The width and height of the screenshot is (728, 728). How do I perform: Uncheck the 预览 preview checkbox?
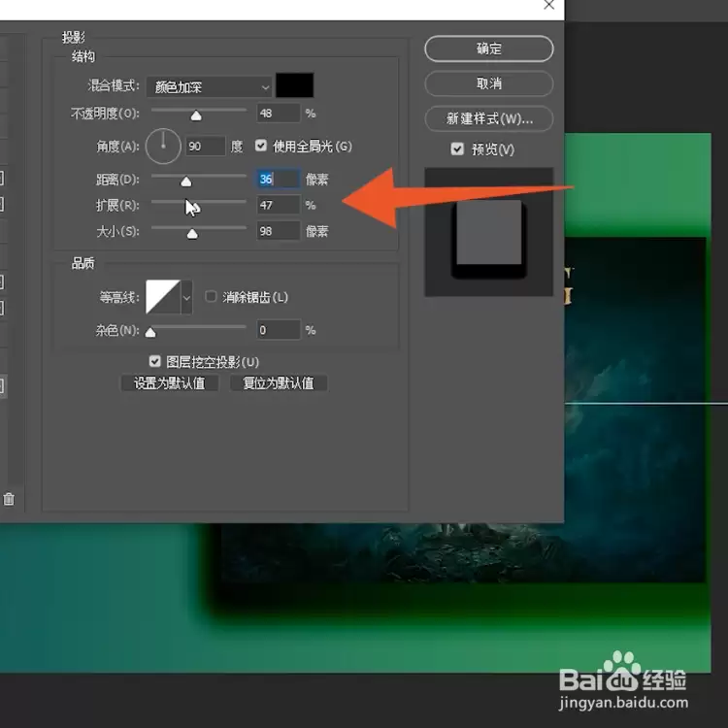[457, 149]
